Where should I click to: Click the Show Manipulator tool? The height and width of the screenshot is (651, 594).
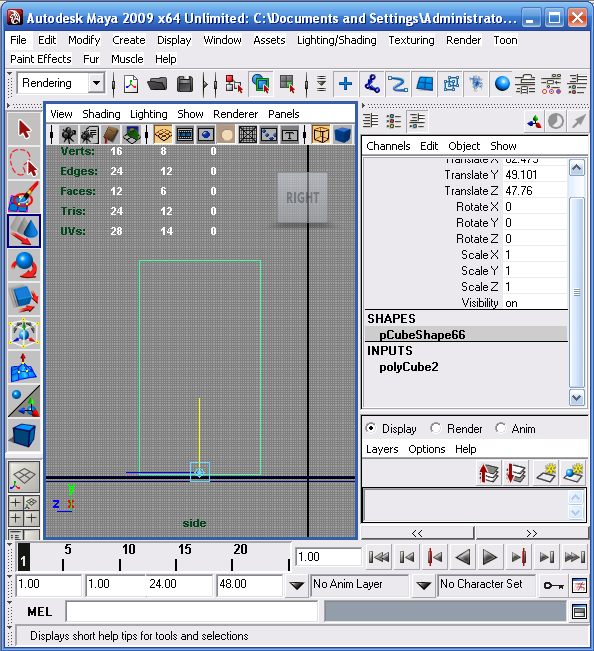pyautogui.click(x=24, y=401)
